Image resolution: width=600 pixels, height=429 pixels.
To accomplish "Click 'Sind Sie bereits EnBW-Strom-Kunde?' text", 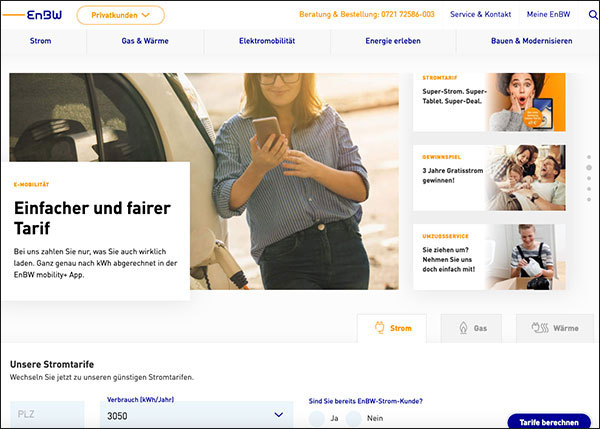I will (365, 401).
